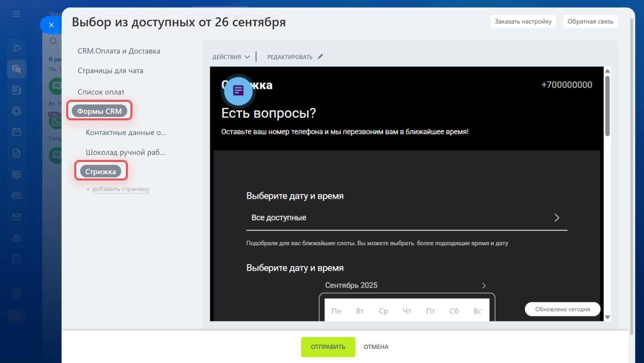Close the slider with the blue X button
Image resolution: width=644 pixels, height=363 pixels.
tap(51, 25)
